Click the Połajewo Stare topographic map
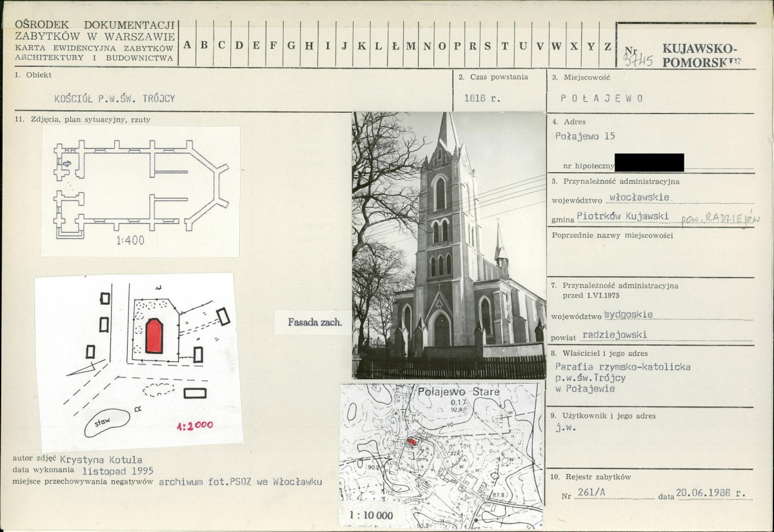The image size is (774, 532). (x=441, y=455)
